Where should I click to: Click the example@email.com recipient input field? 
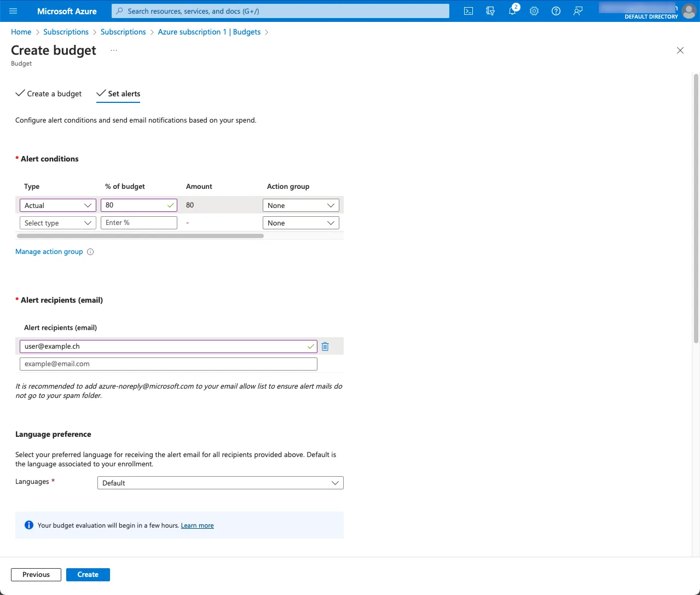point(168,364)
